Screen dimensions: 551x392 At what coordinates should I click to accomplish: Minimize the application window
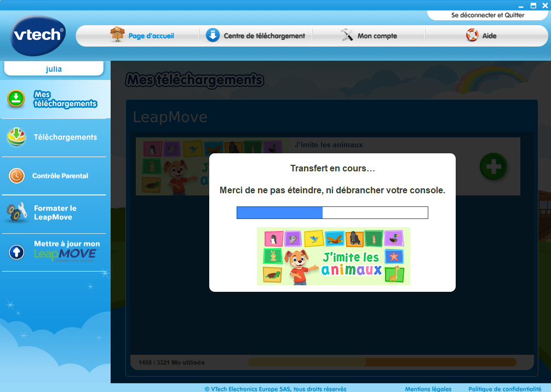tap(521, 5)
